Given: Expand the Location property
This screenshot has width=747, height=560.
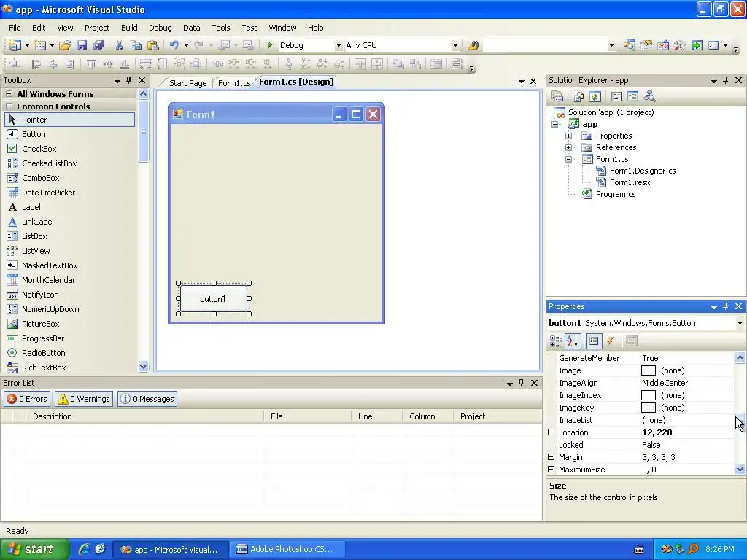Looking at the screenshot, I should pyautogui.click(x=551, y=432).
